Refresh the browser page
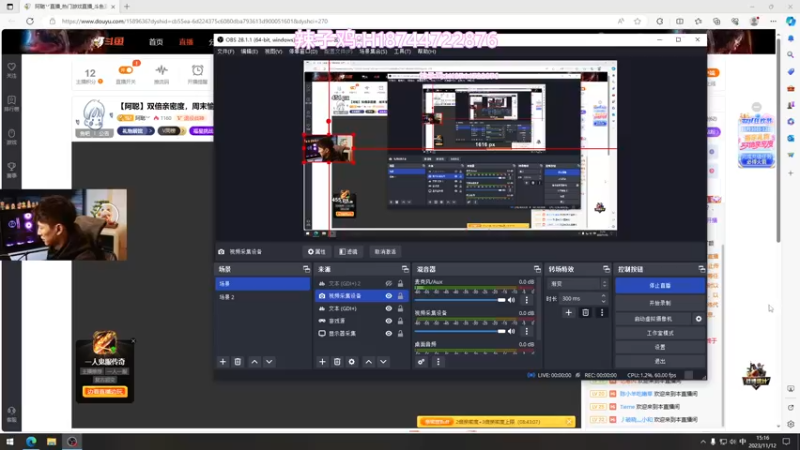The height and width of the screenshot is (450, 800). 30,21
